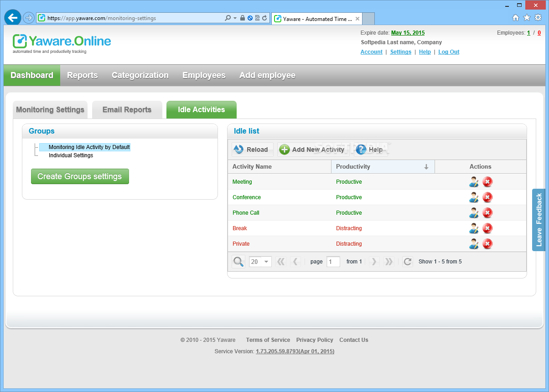The width and height of the screenshot is (549, 392).
Task: Open the Account link
Action: (x=371, y=52)
